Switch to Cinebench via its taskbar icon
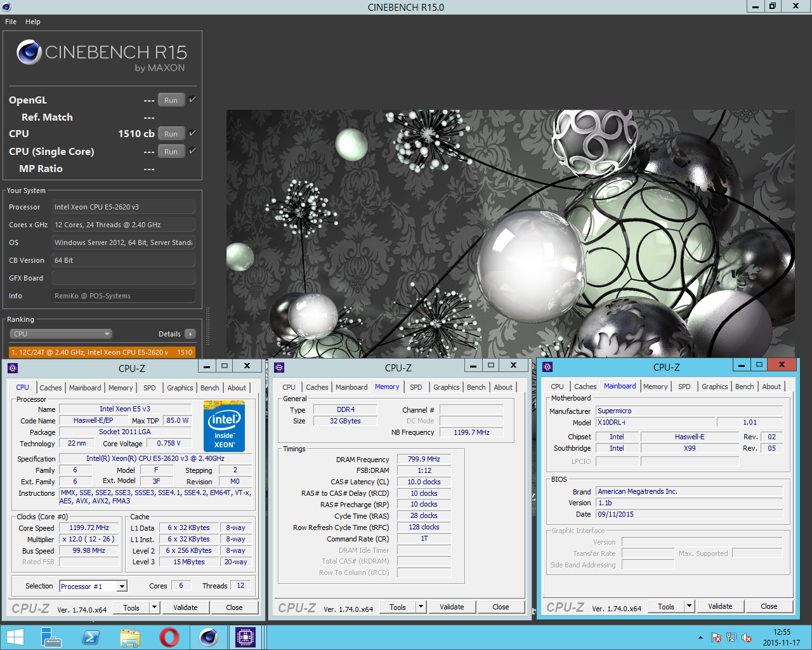The height and width of the screenshot is (650, 812). 208,637
